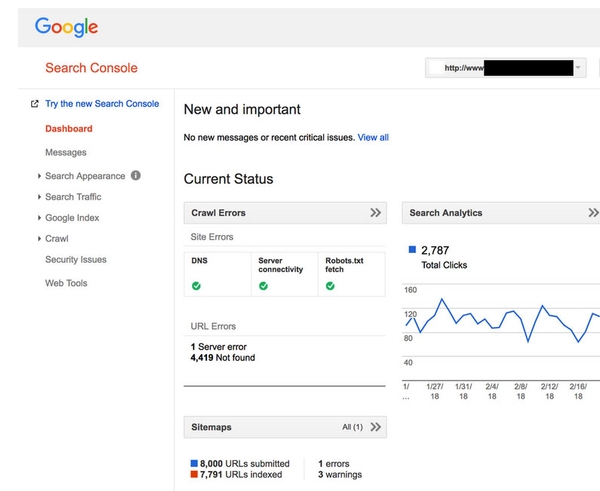The height and width of the screenshot is (491, 600).
Task: Click the Site Errors subheading
Action: tap(212, 237)
